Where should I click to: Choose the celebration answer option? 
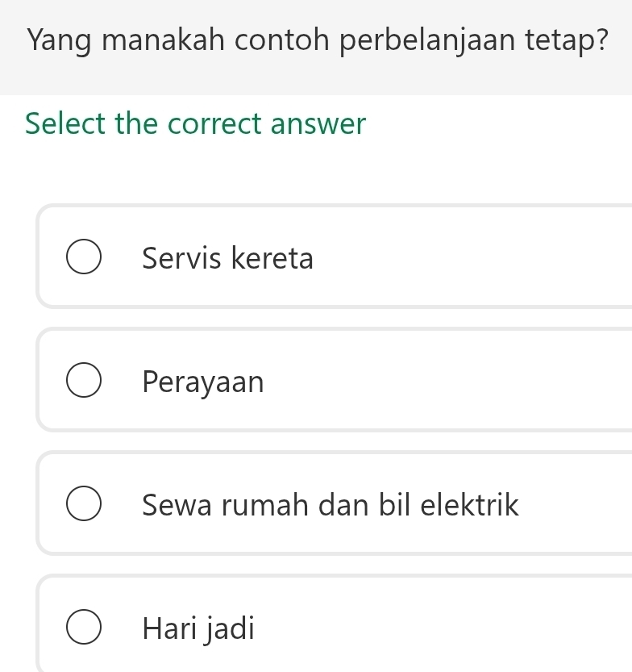click(202, 382)
